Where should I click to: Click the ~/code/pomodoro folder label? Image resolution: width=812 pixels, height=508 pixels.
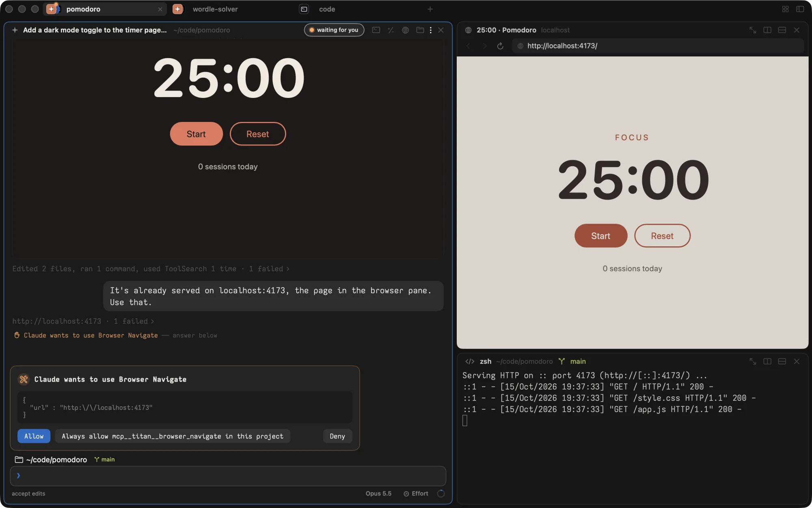coord(51,460)
